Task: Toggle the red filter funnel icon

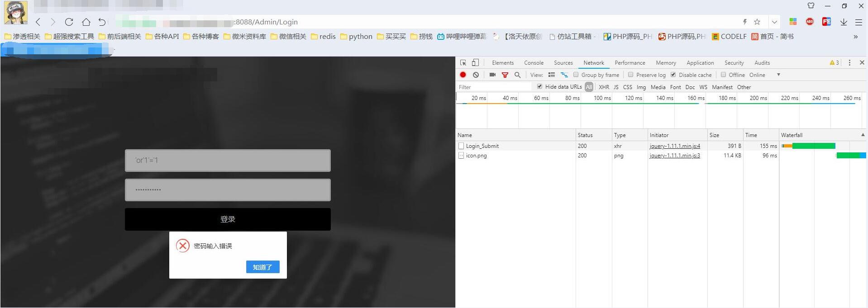Action: point(505,75)
